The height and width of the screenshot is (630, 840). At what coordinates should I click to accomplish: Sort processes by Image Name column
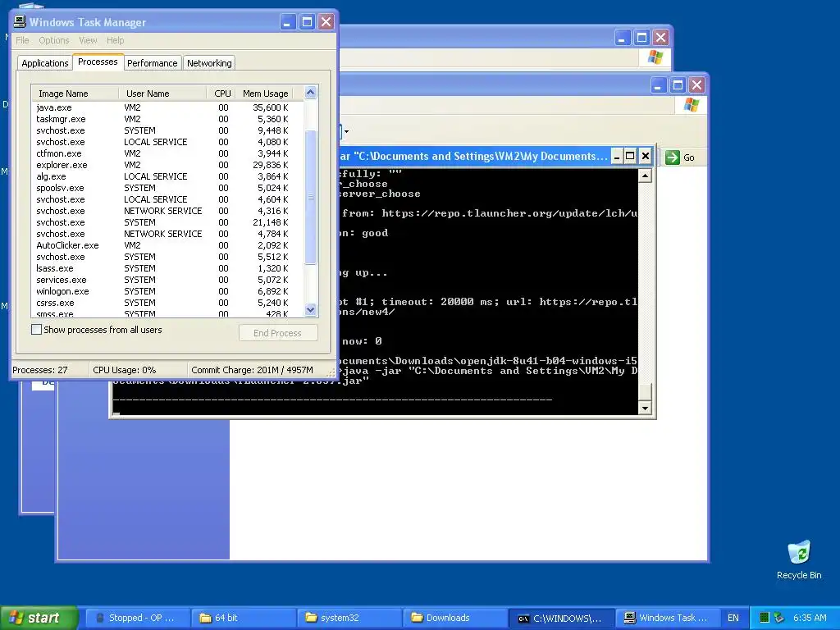[x=75, y=94]
